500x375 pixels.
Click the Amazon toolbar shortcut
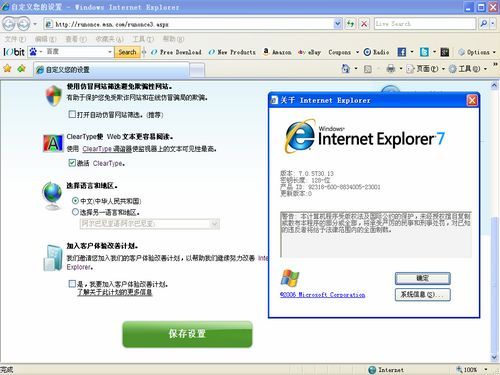coord(277,52)
